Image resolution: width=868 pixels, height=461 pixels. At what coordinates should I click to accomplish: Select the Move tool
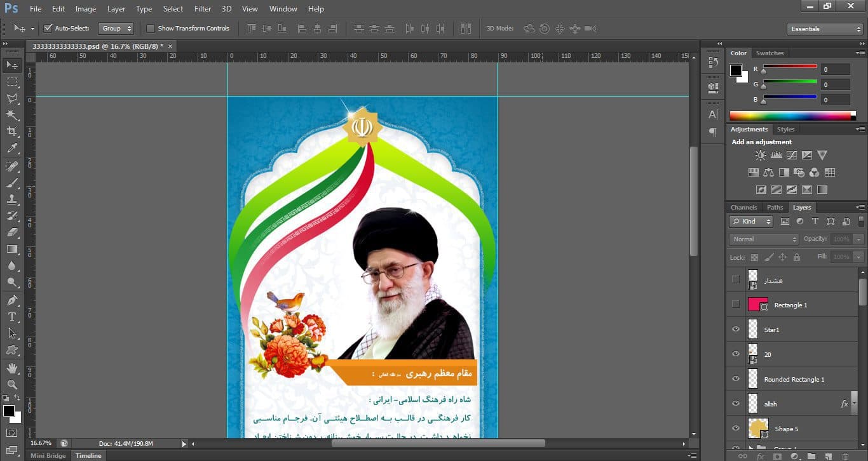coord(12,65)
